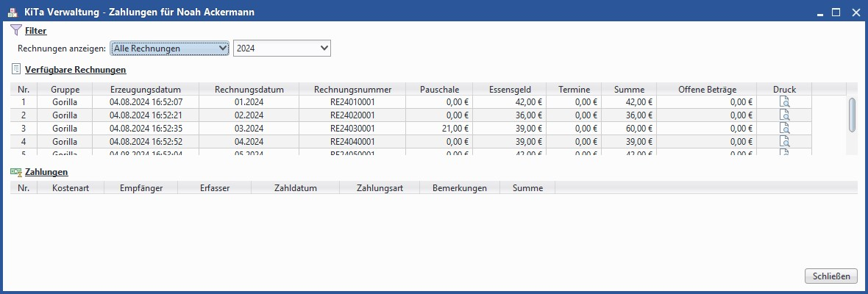Image resolution: width=868 pixels, height=294 pixels.
Task: Select invoice row for 03.2024
Action: pos(249,129)
